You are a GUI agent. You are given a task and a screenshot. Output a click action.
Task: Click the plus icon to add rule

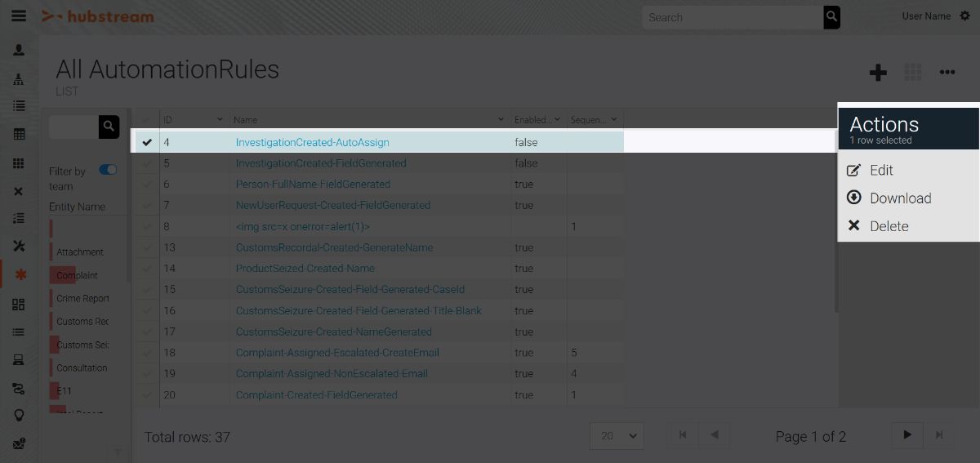[x=878, y=73]
